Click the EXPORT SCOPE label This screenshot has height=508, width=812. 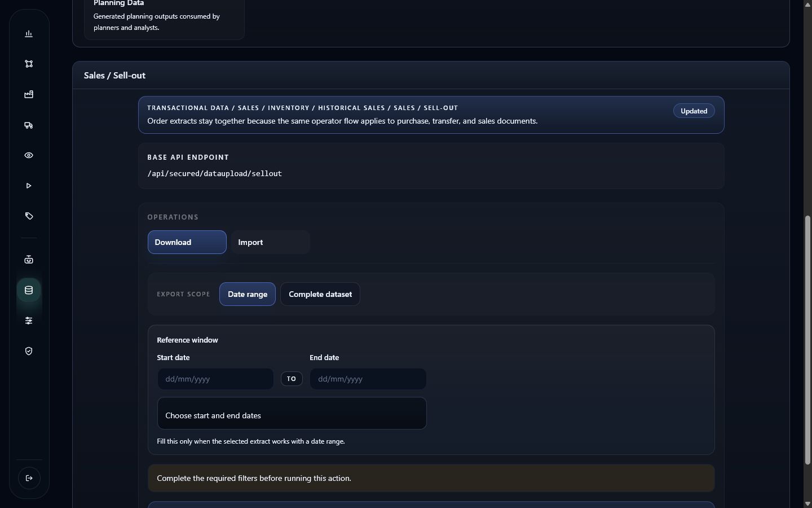coord(183,294)
